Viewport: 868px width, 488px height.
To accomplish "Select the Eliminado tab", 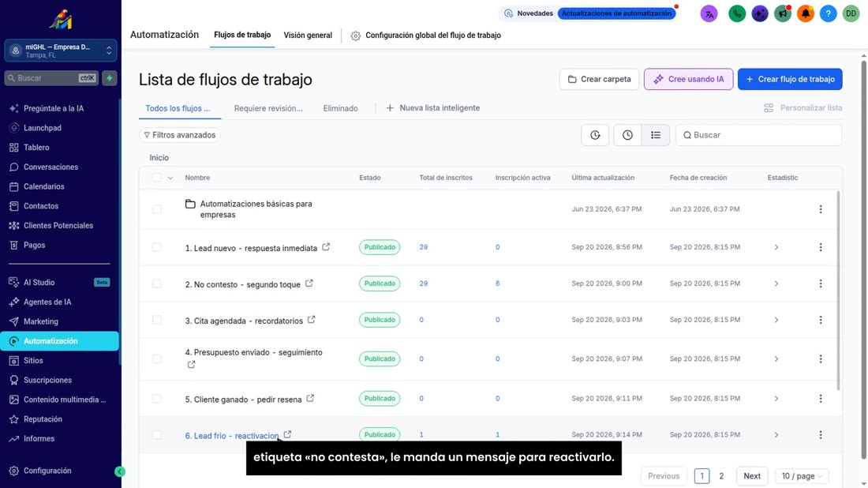I will coord(340,108).
